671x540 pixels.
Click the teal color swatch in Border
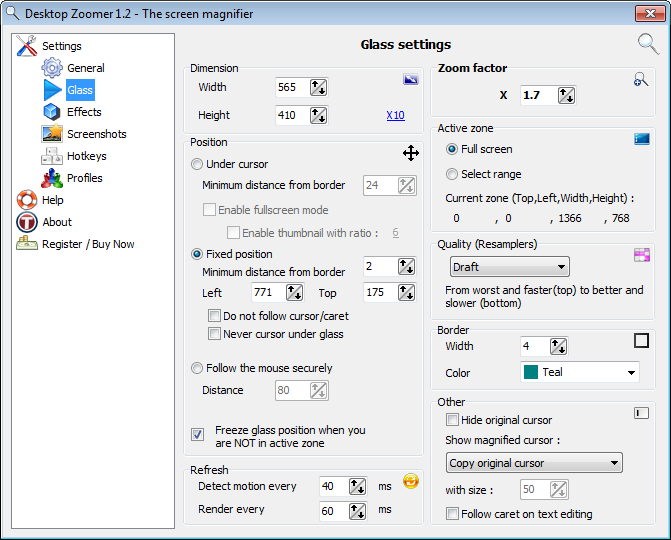531,373
